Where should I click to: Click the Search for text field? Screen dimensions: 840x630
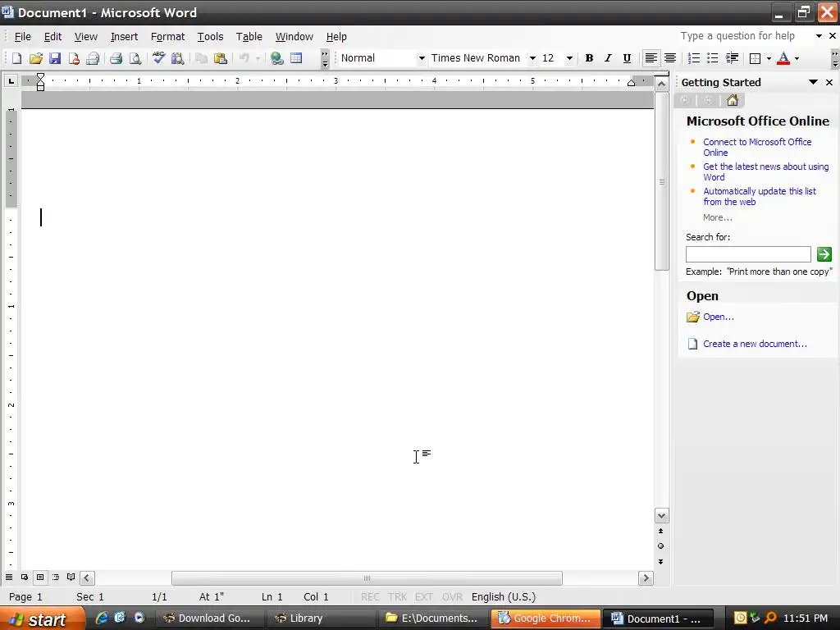[x=748, y=254]
